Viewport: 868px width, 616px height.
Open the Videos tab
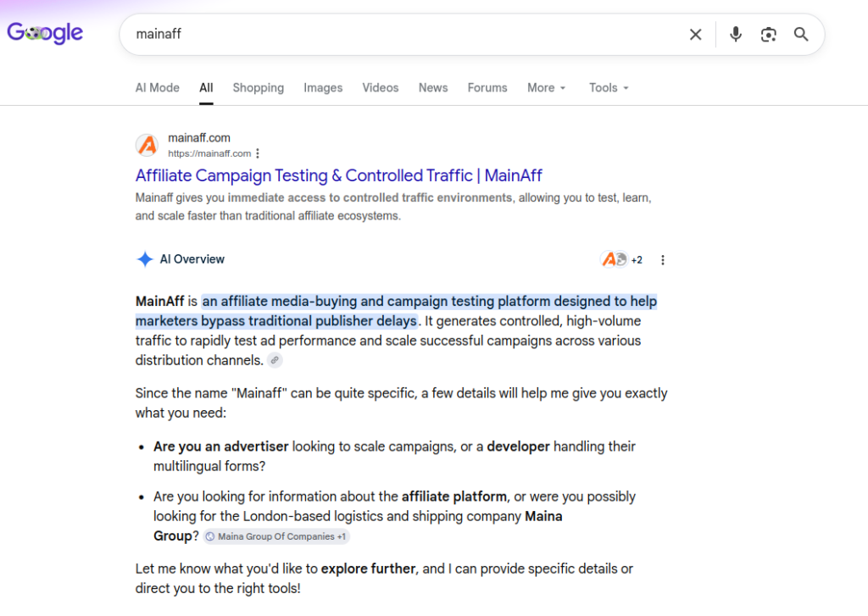tap(381, 88)
